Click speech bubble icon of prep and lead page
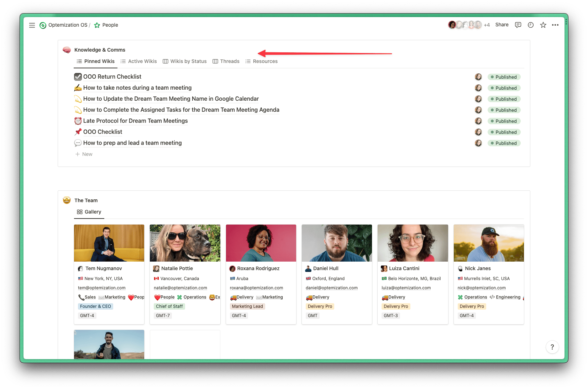Image resolution: width=588 pixels, height=389 pixels. pyautogui.click(x=78, y=143)
